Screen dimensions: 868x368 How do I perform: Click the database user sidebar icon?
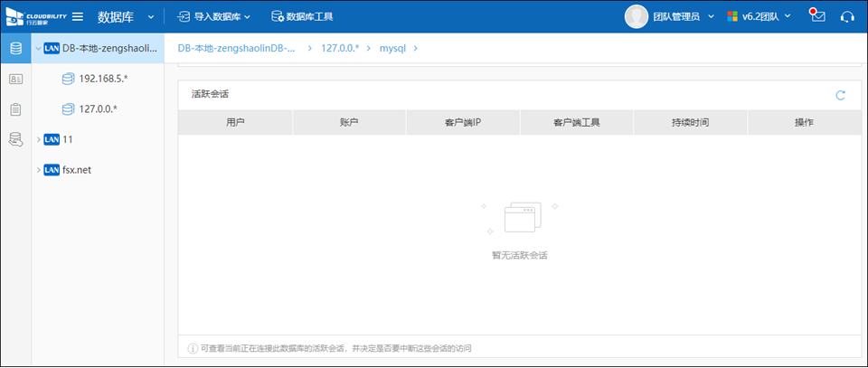click(x=15, y=139)
